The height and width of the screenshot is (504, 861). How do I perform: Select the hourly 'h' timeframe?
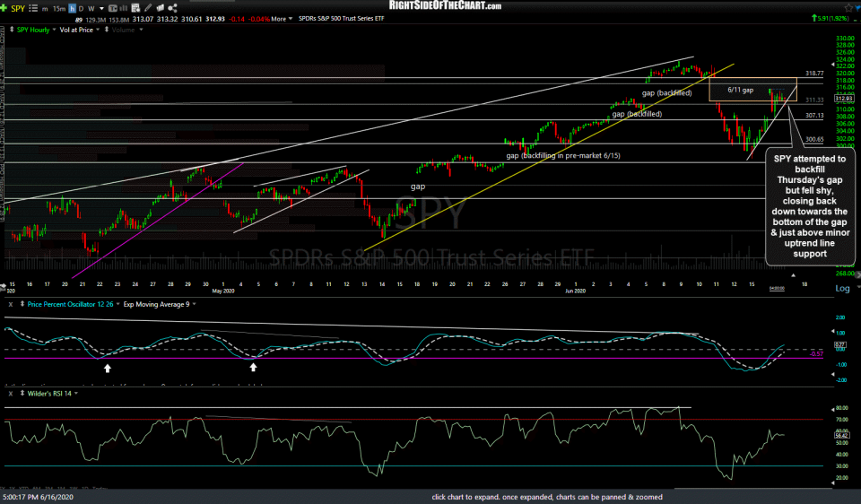pyautogui.click(x=72, y=8)
